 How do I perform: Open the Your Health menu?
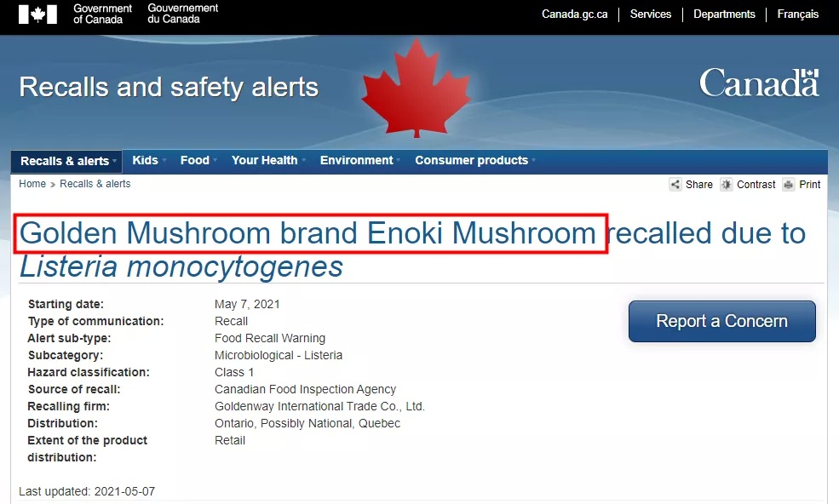click(268, 161)
